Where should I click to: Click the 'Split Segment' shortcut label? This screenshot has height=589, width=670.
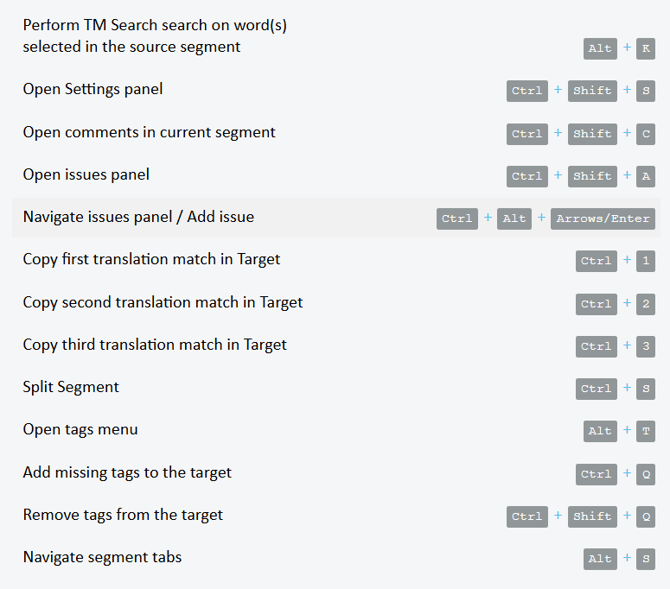tap(71, 387)
